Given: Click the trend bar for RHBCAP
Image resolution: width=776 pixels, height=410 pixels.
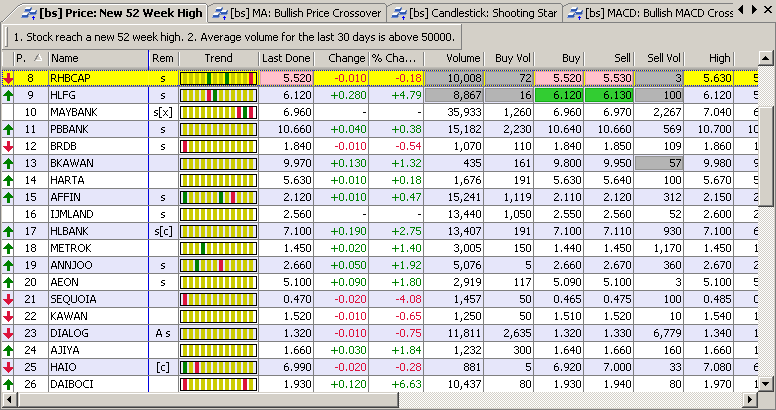Looking at the screenshot, I should [218, 78].
